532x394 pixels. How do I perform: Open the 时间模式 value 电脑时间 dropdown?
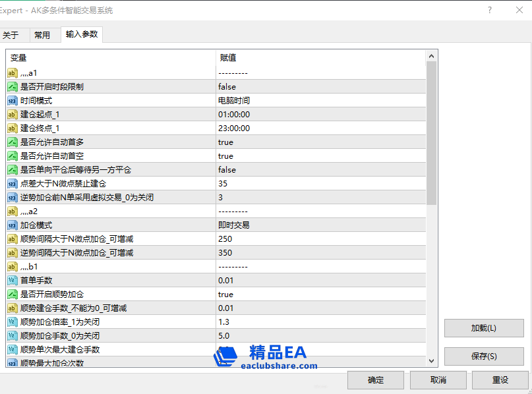(x=234, y=101)
